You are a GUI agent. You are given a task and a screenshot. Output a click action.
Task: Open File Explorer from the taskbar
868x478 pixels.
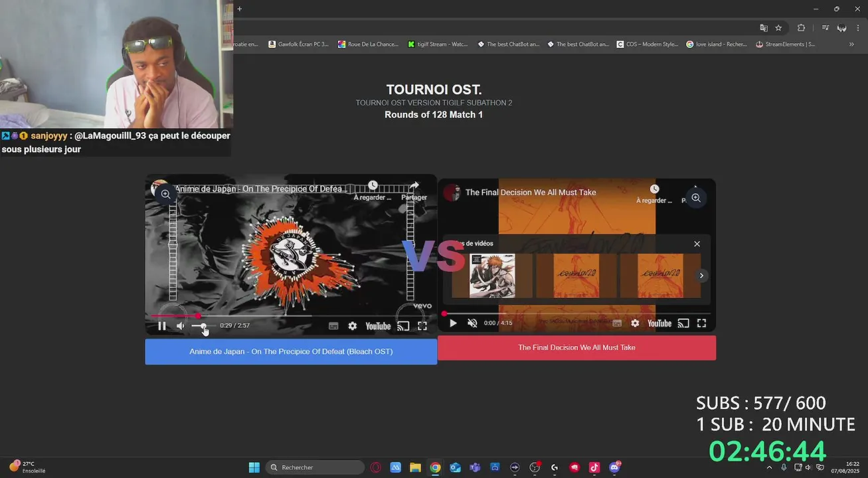[415, 467]
